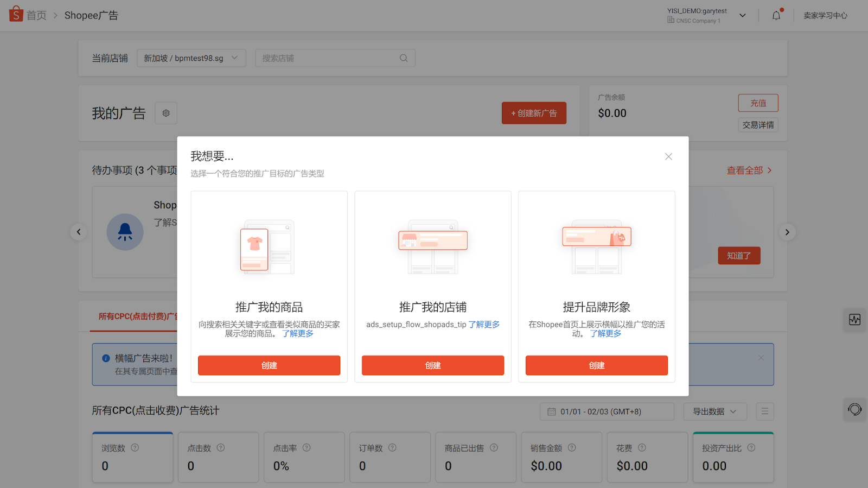The image size is (868, 488).
Task: Click the info icon in 横幅广告 banner
Action: pyautogui.click(x=106, y=358)
